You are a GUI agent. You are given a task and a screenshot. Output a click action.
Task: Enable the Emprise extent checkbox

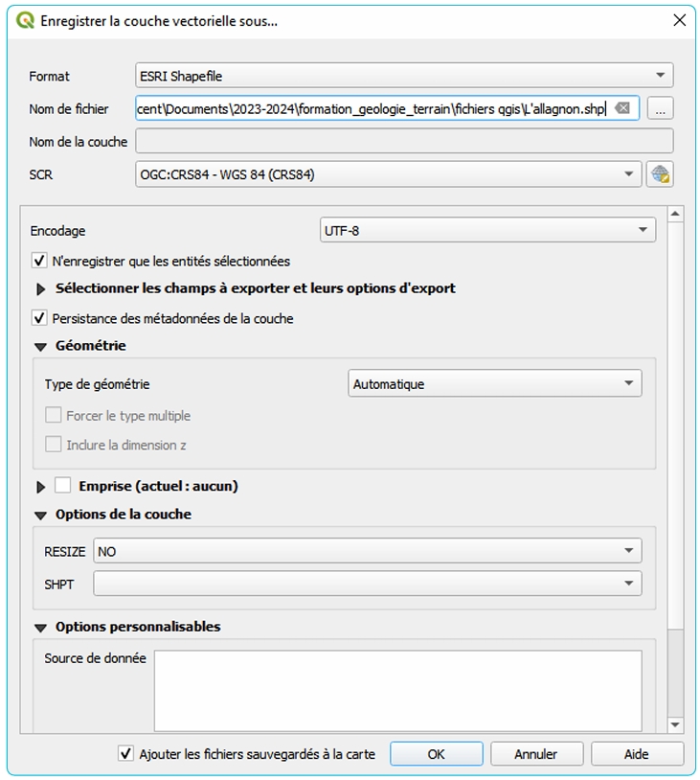coord(63,486)
